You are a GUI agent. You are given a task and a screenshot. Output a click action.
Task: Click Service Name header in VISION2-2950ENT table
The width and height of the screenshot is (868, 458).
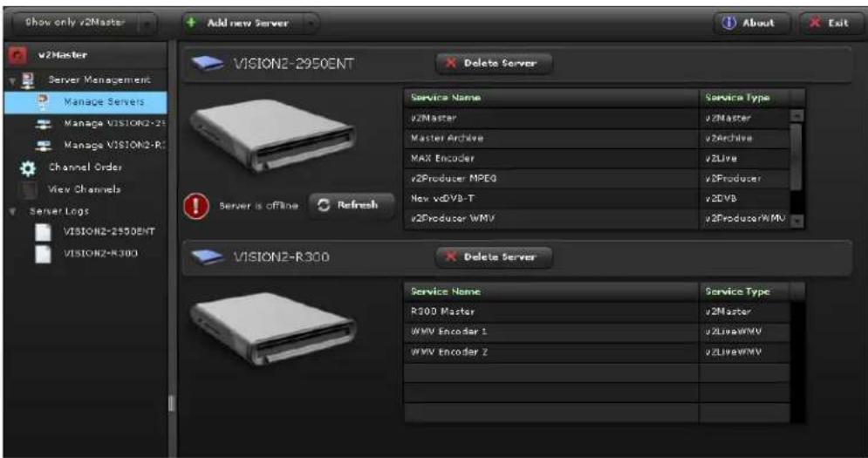pyautogui.click(x=551, y=98)
